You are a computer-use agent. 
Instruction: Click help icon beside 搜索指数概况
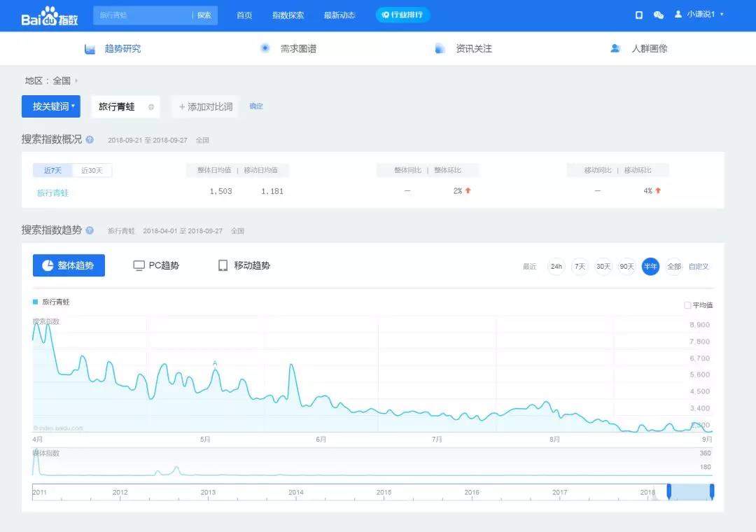coord(90,140)
